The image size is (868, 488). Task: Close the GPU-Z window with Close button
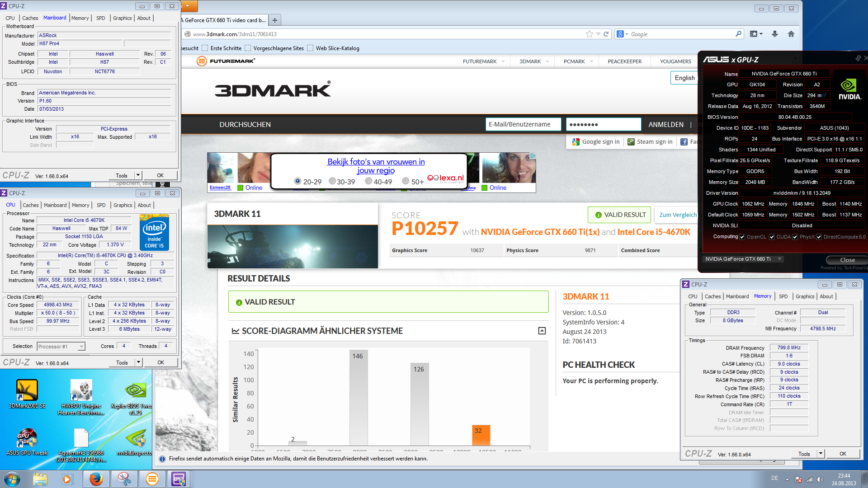click(847, 260)
